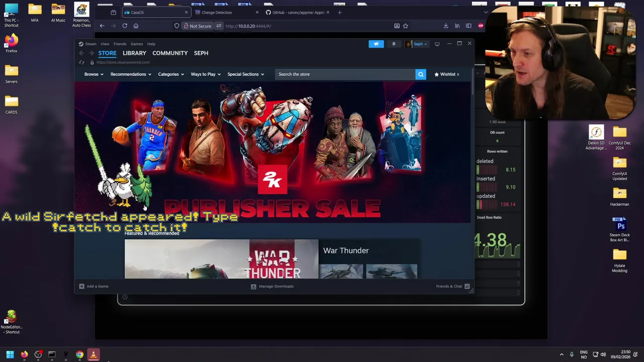The width and height of the screenshot is (644, 362).
Task: Open the Help menu in Steam
Action: tap(151, 44)
